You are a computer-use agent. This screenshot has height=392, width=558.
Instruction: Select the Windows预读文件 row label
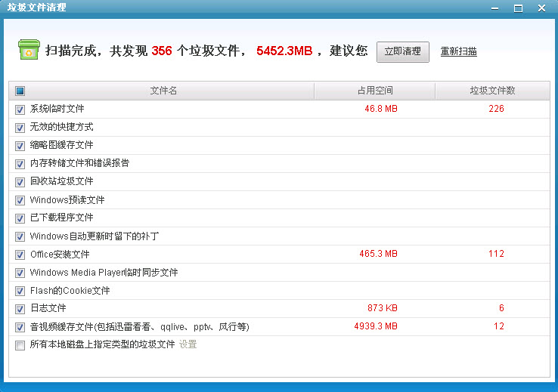[67, 200]
